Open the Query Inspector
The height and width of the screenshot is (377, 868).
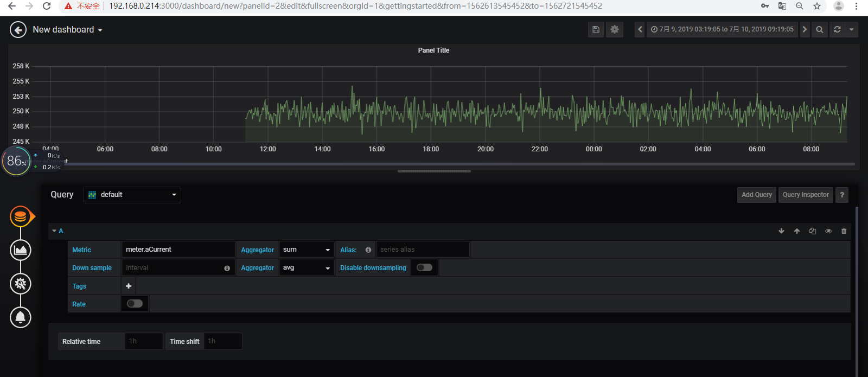click(x=806, y=195)
